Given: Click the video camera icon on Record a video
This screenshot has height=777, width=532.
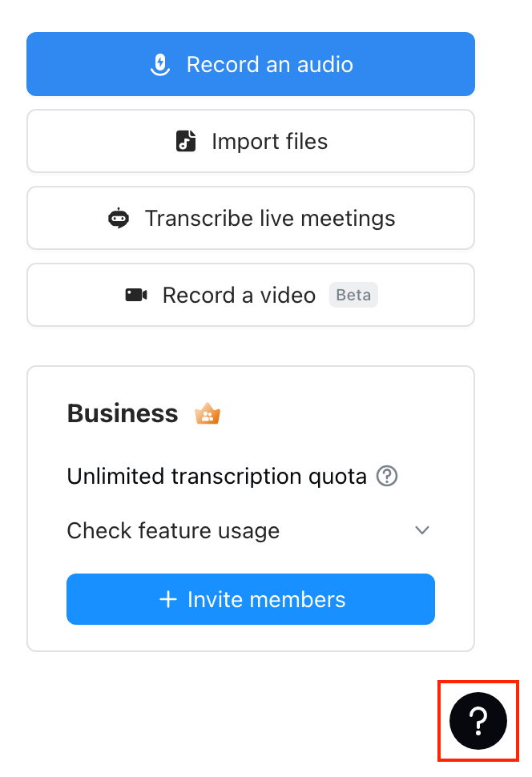Looking at the screenshot, I should tap(135, 295).
